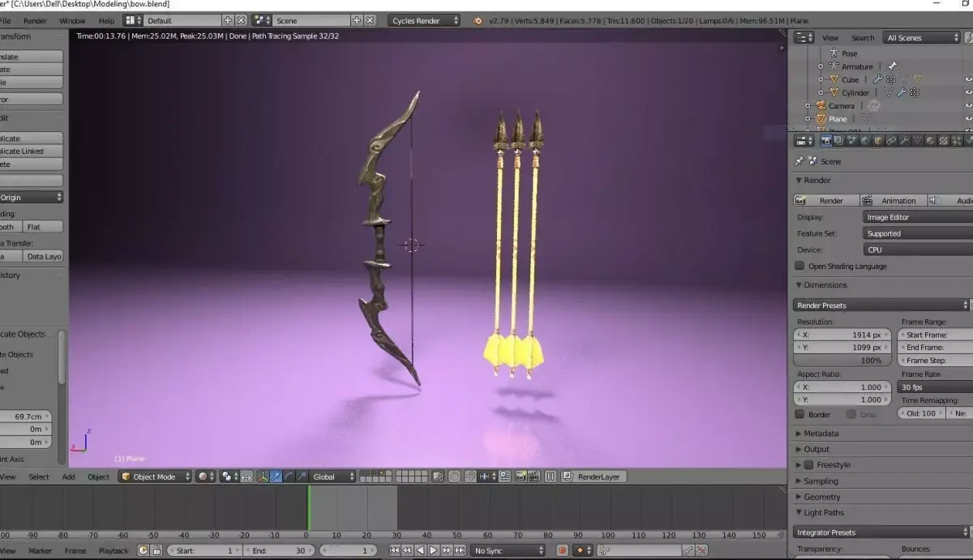Screen dimensions: 973x560
Task: Click the mesh data icon on Plane row
Action: coord(866,118)
